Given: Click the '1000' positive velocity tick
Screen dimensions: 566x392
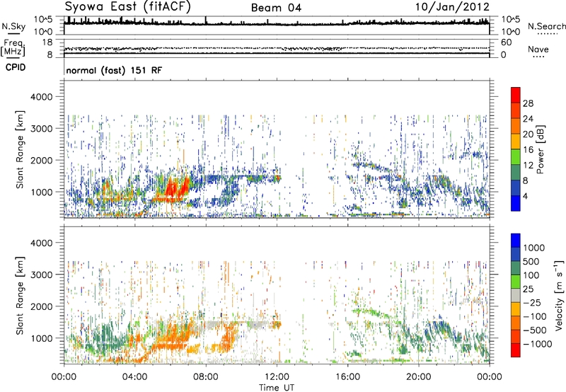Looking at the screenshot, I should pyautogui.click(x=534, y=248).
